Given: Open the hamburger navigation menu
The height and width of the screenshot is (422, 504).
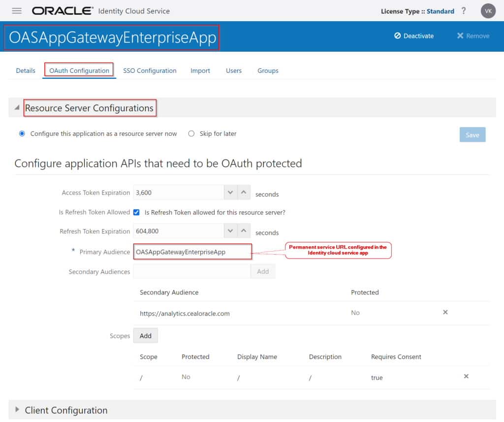Looking at the screenshot, I should (17, 11).
